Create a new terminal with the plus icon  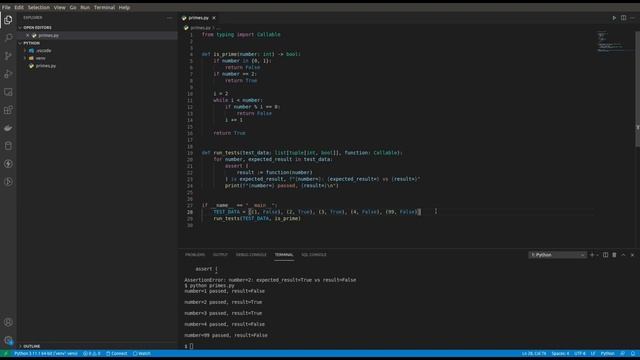click(592, 255)
